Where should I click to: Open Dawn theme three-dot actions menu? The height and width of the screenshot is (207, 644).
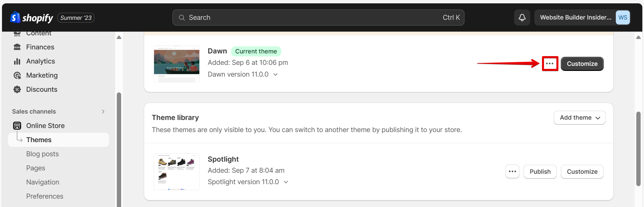[x=550, y=64]
